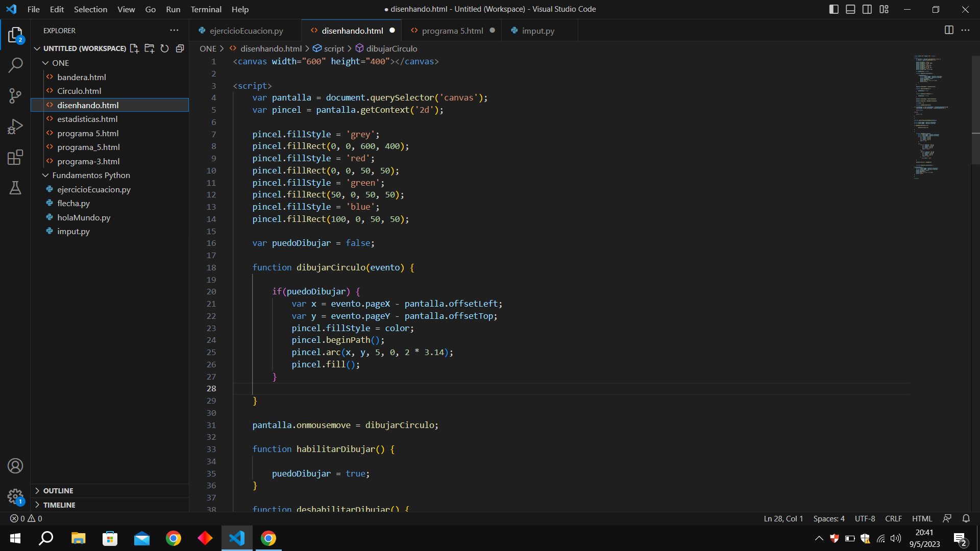Change indentation via Spaces: 4
980x551 pixels.
(829, 518)
